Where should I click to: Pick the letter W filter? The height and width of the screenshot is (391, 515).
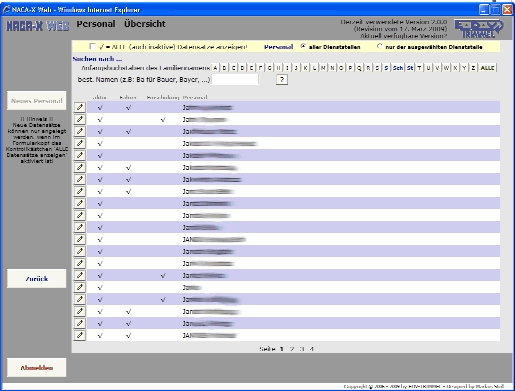pos(446,68)
